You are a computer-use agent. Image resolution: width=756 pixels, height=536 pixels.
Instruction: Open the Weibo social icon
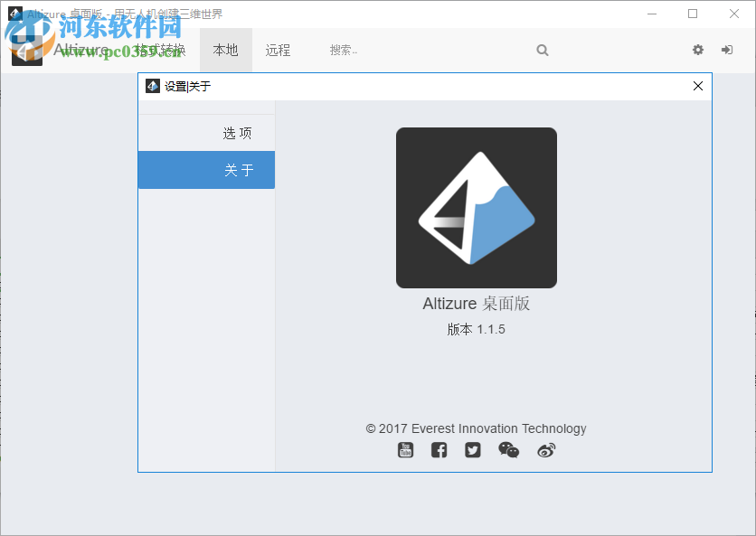pos(545,449)
